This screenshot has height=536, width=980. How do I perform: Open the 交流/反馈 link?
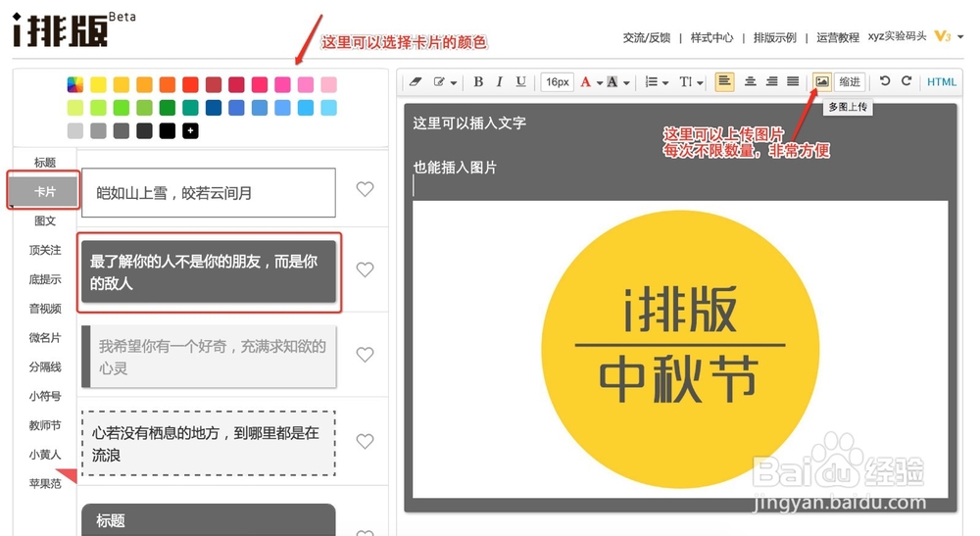coord(646,37)
